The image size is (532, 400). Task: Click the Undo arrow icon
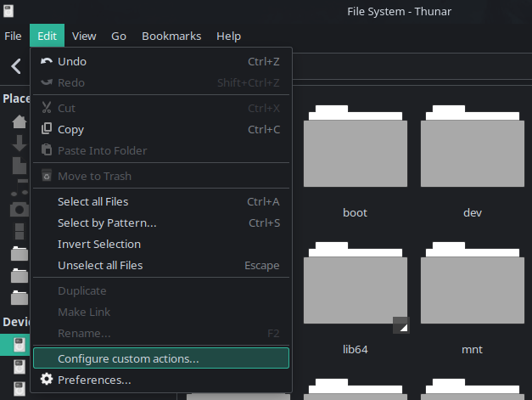[x=47, y=61]
